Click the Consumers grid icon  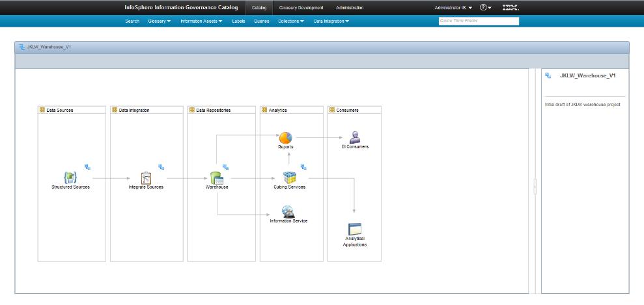[x=332, y=110]
